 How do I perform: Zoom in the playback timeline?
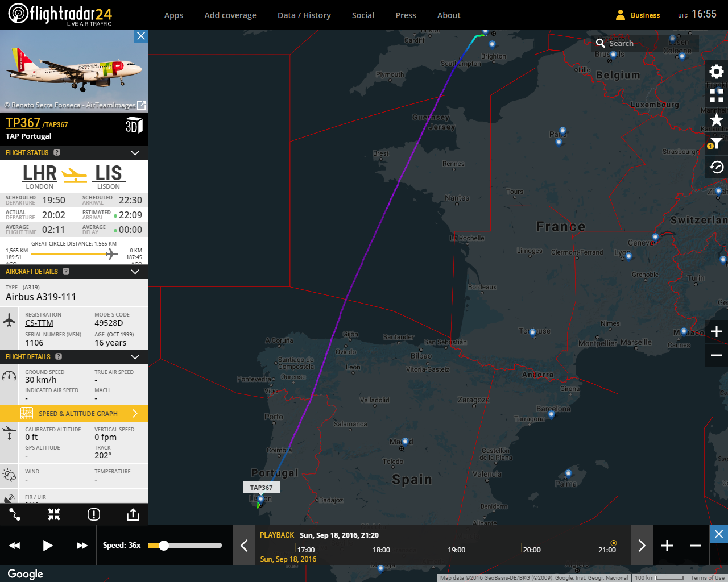click(667, 546)
